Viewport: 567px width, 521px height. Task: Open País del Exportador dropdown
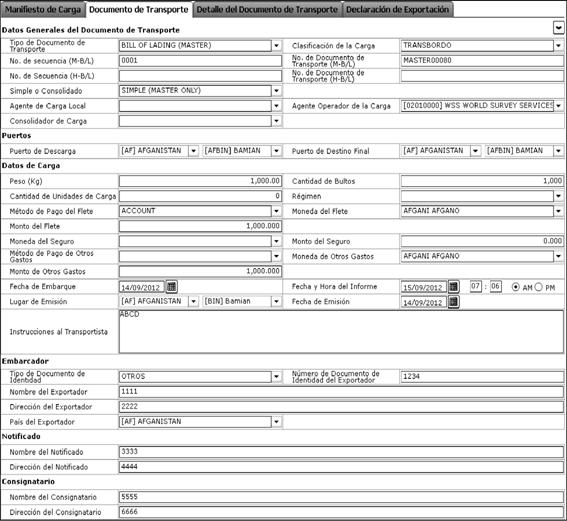(276, 422)
